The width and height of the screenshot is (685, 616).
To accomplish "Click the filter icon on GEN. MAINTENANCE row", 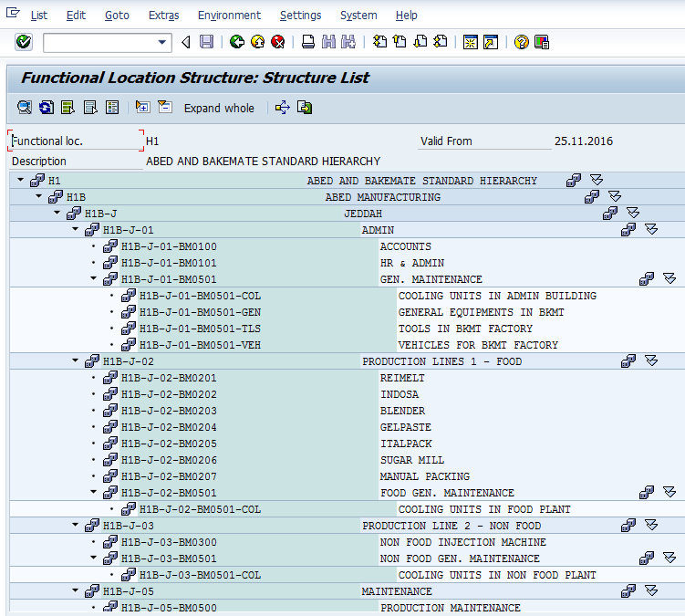I will [669, 278].
